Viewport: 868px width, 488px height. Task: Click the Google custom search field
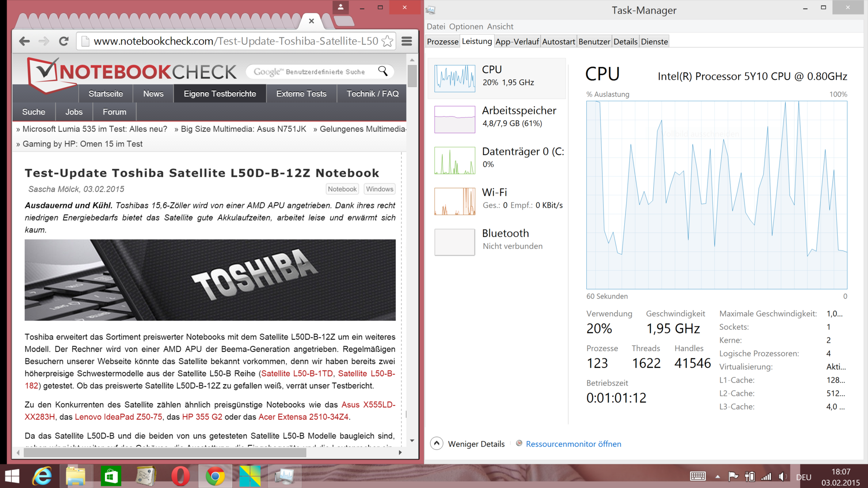click(312, 72)
